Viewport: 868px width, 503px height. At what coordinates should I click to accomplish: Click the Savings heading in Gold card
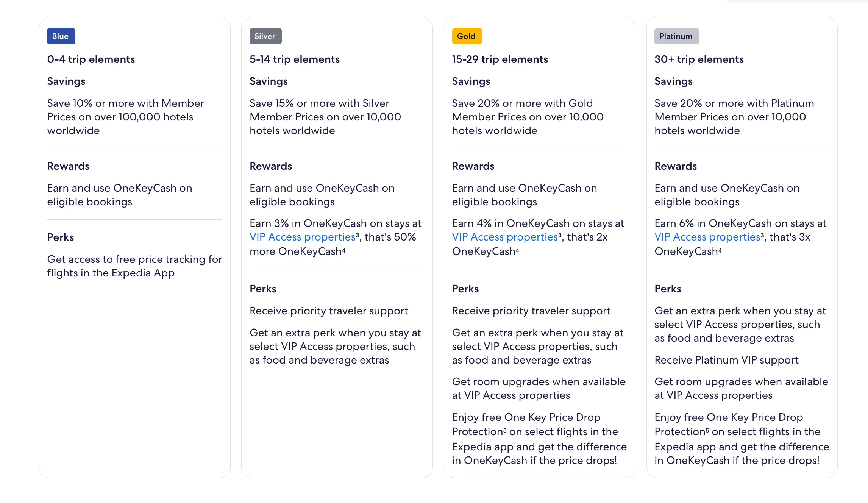[x=471, y=81]
